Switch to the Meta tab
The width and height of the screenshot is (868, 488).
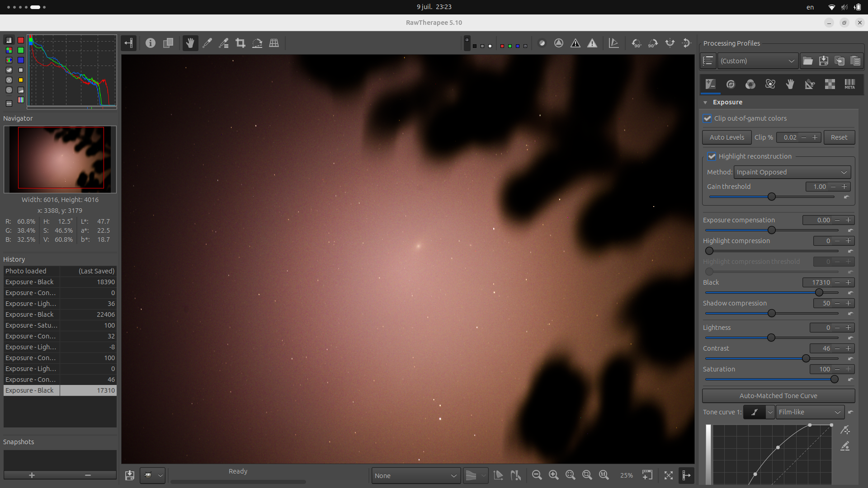pos(850,84)
